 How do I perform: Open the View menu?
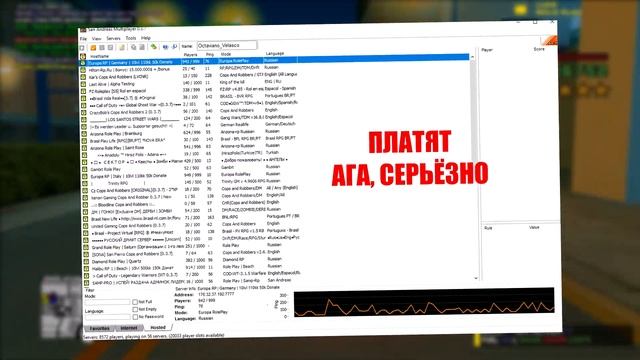97,38
